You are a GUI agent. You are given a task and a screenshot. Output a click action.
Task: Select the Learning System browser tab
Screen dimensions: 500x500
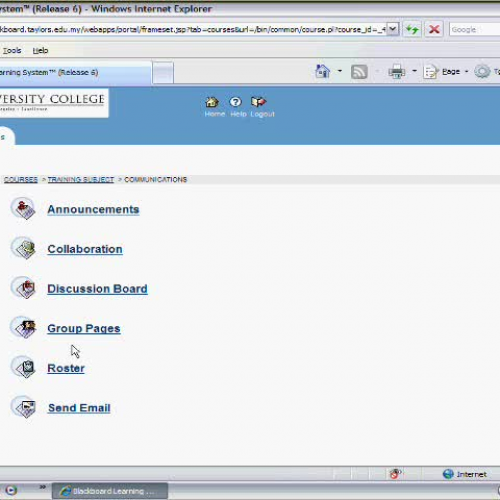(x=75, y=72)
